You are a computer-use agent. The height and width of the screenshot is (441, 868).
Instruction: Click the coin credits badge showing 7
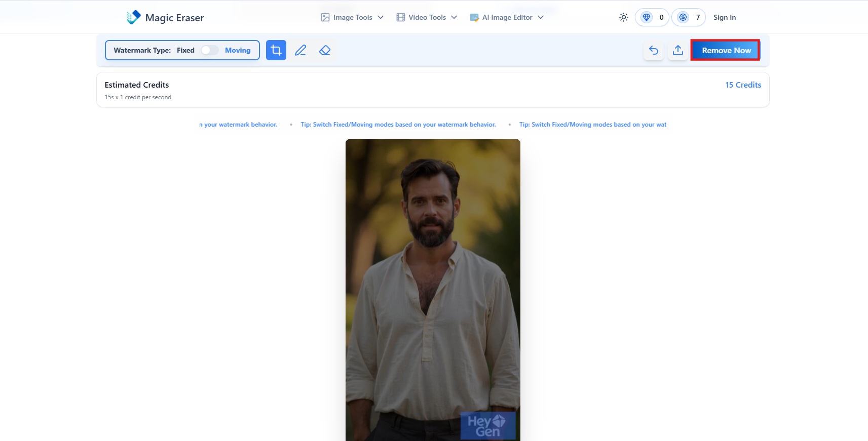689,17
